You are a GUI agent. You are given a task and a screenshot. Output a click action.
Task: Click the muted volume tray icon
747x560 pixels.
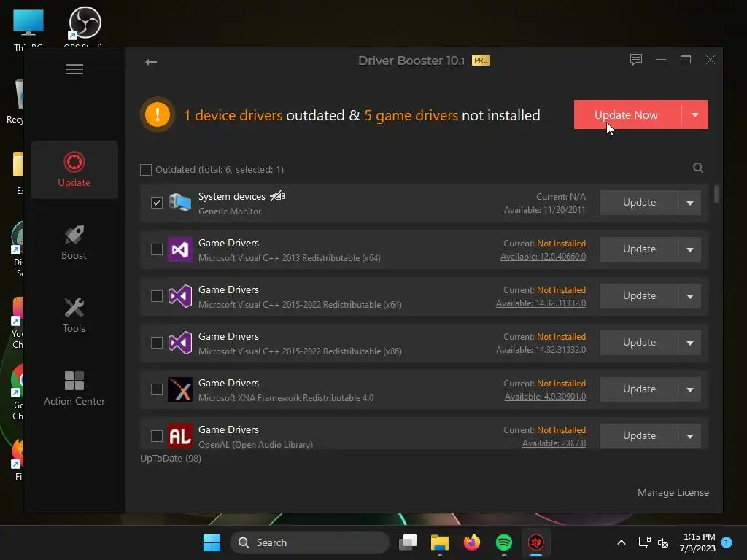663,542
